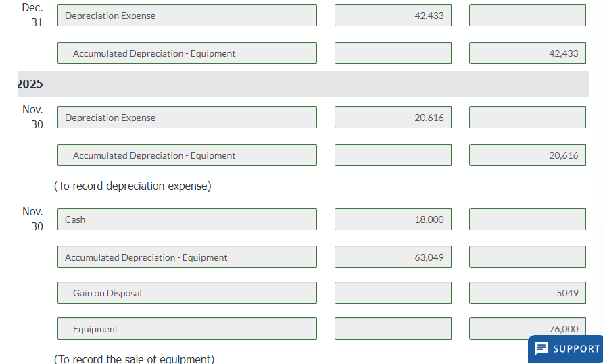Click Dec. 31 credit field showing 42,433
603x364 pixels.
tap(527, 53)
